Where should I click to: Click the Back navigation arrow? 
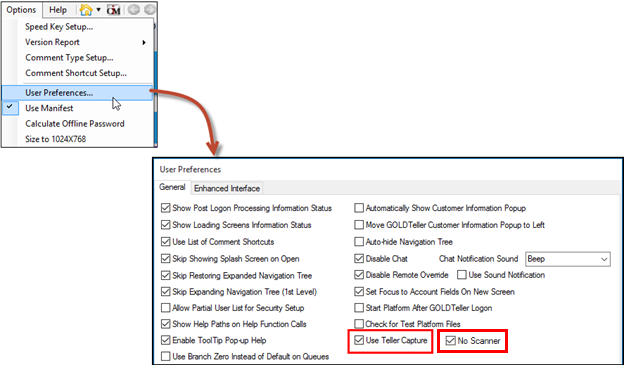click(134, 10)
